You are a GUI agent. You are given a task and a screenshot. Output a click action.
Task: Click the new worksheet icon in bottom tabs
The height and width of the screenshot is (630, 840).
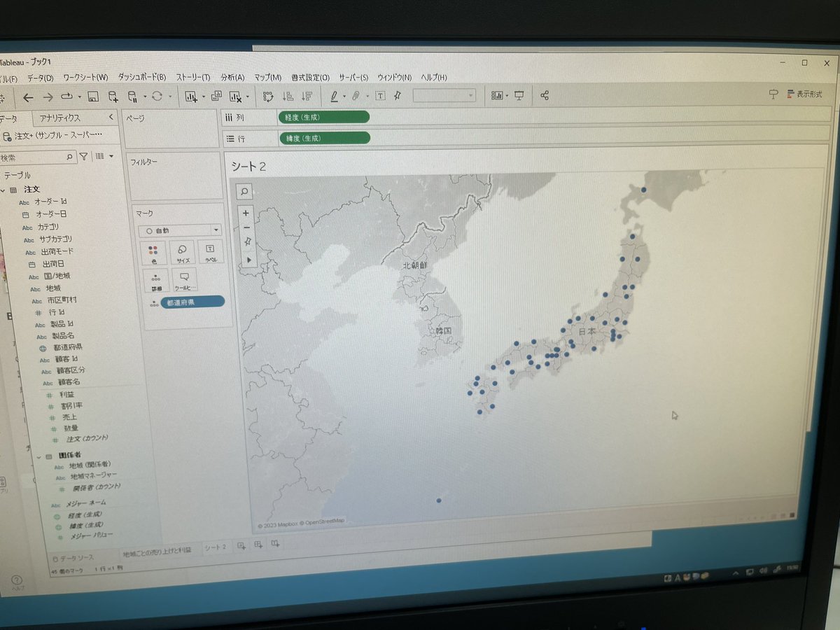pos(241,545)
